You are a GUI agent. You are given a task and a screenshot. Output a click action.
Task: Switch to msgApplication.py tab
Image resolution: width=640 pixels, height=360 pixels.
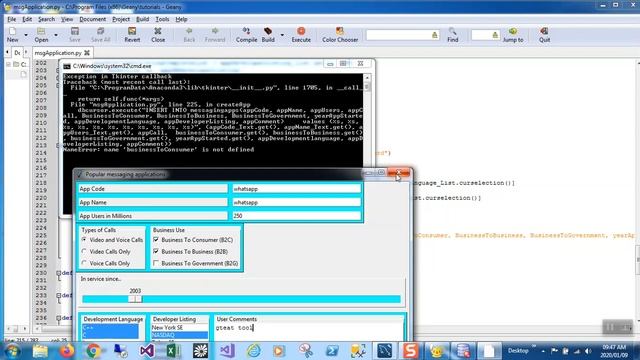tap(58, 53)
